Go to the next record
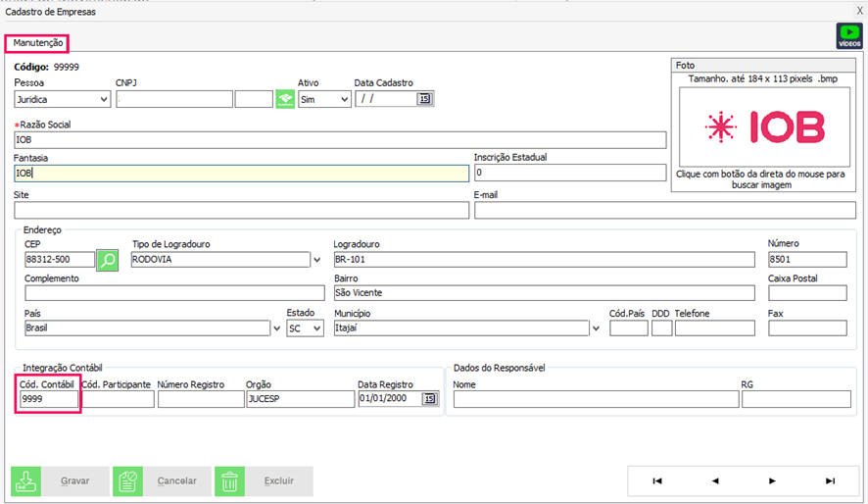The width and height of the screenshot is (868, 504). 773,480
